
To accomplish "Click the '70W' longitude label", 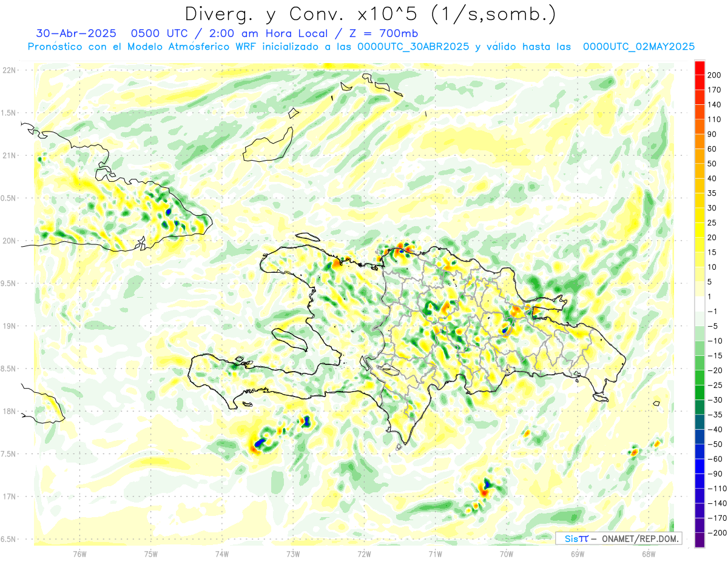I will (507, 554).
